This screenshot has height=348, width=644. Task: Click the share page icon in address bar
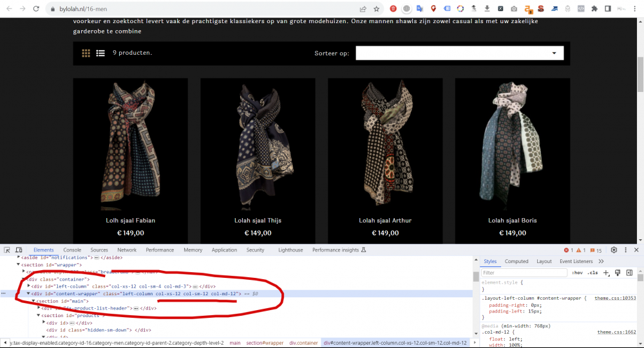coord(363,9)
